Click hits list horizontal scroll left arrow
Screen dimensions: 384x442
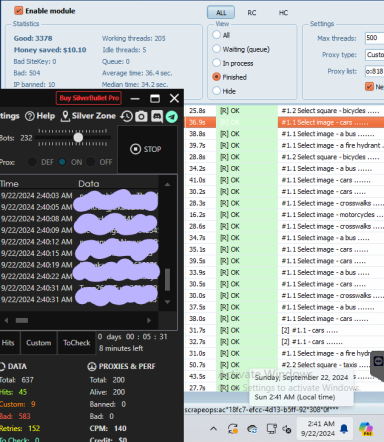[6, 320]
